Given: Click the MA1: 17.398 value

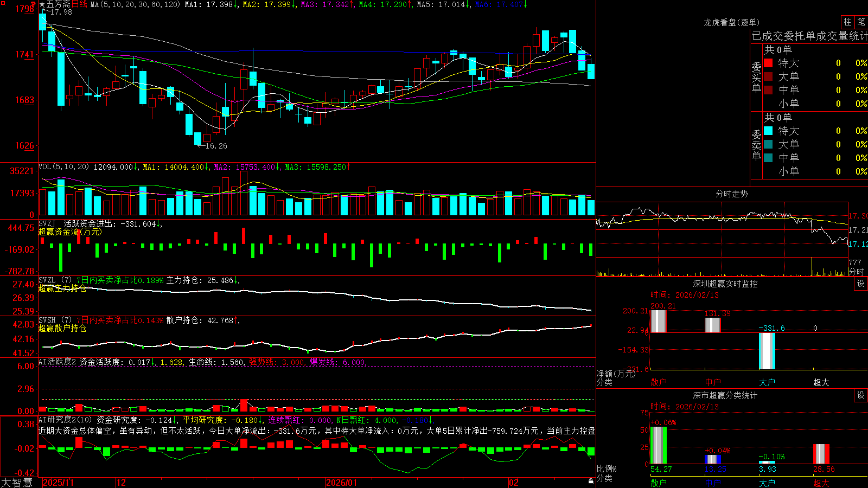Looking at the screenshot, I should coord(210,4).
